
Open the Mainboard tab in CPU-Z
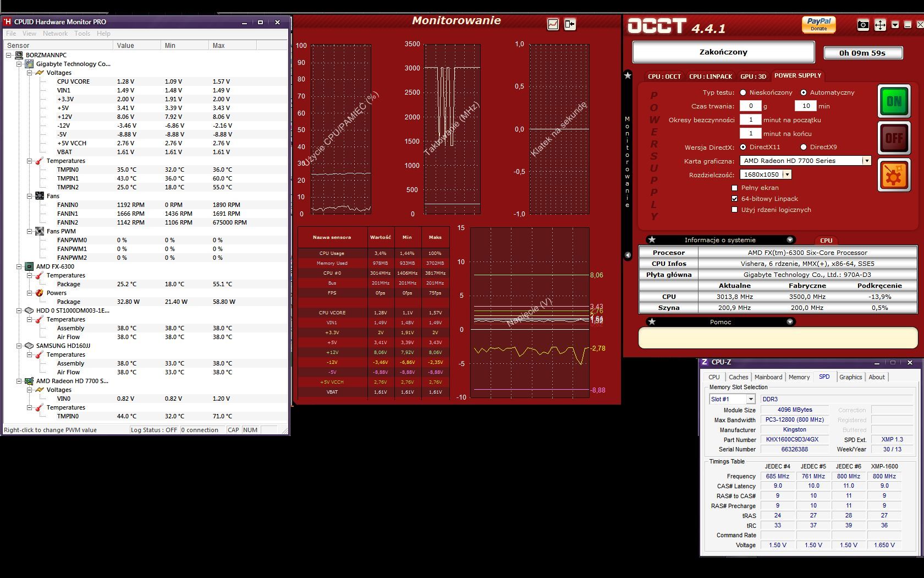coord(768,377)
